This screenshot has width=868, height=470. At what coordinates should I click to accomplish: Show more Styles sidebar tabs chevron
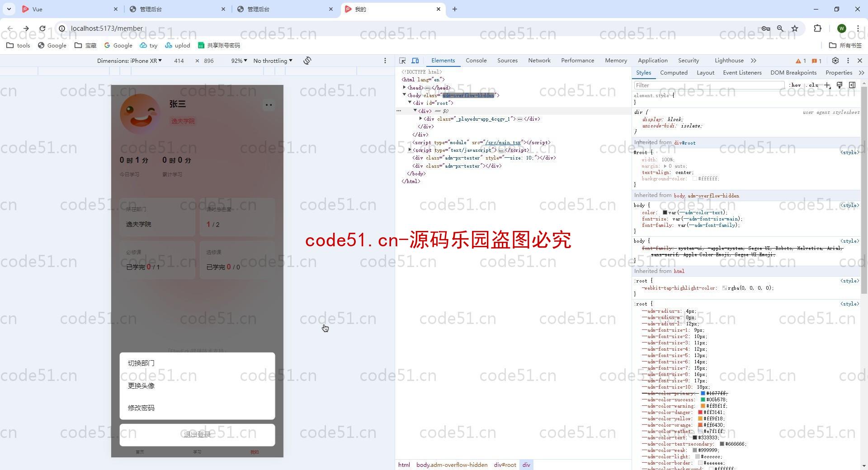[861, 73]
